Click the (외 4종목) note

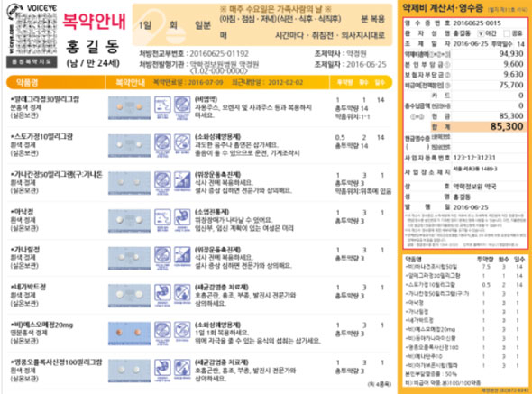(x=379, y=384)
